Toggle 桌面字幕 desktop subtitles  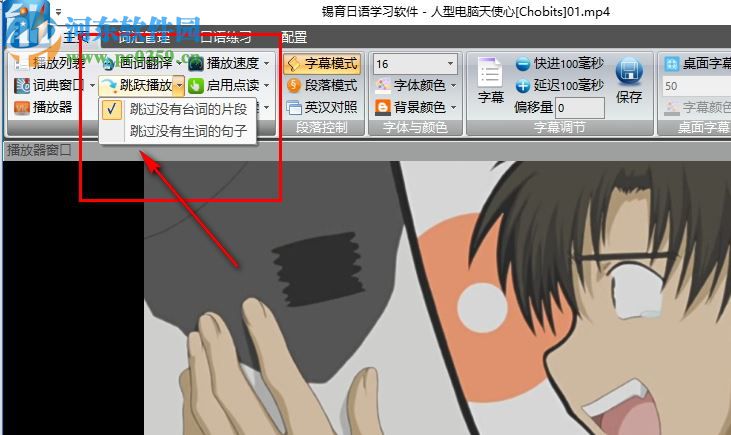coord(697,63)
